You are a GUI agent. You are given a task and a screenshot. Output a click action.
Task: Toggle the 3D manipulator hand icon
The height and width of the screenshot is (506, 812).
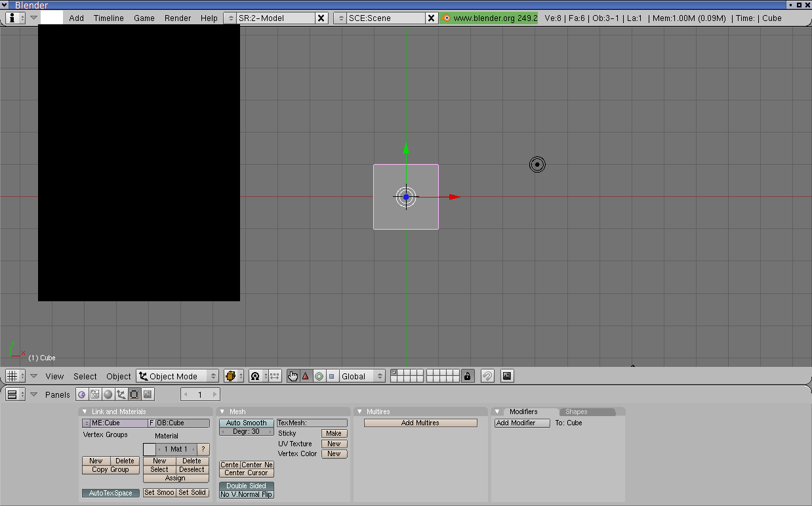point(293,376)
